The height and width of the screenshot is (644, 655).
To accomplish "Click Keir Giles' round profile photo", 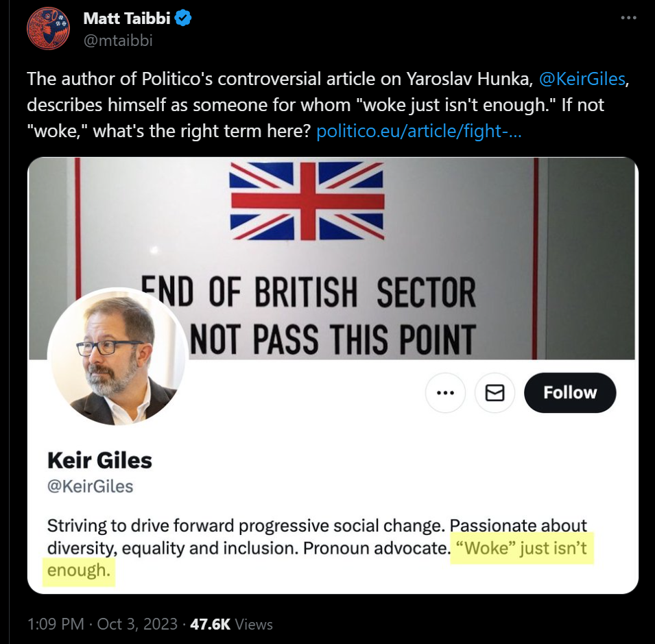I will [x=117, y=357].
